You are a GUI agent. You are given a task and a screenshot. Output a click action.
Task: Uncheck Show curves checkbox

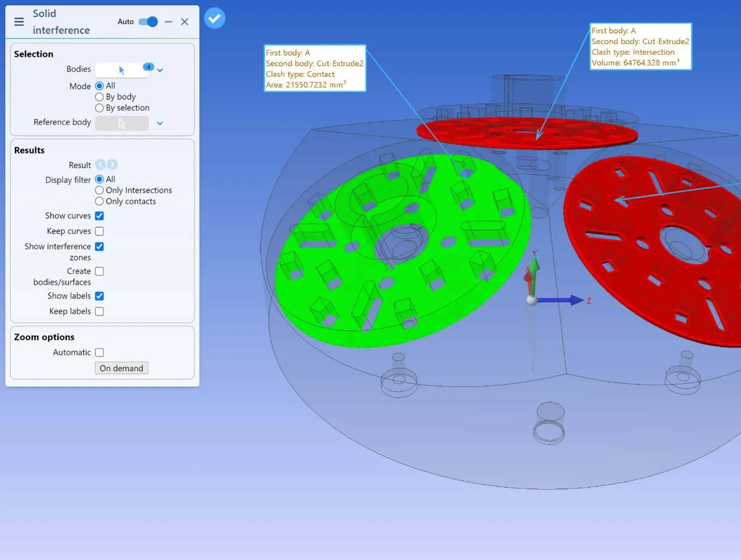click(99, 216)
